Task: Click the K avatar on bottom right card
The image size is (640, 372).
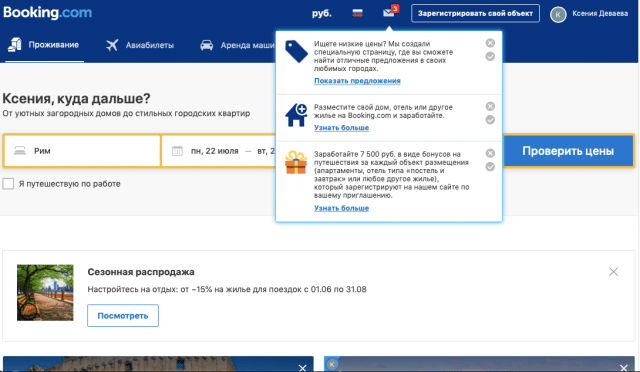Action: 332,364
